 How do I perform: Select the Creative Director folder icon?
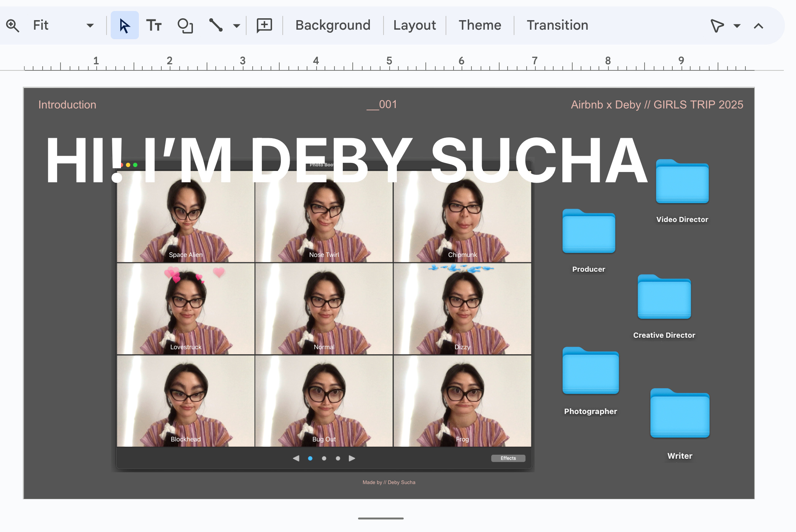(x=664, y=297)
